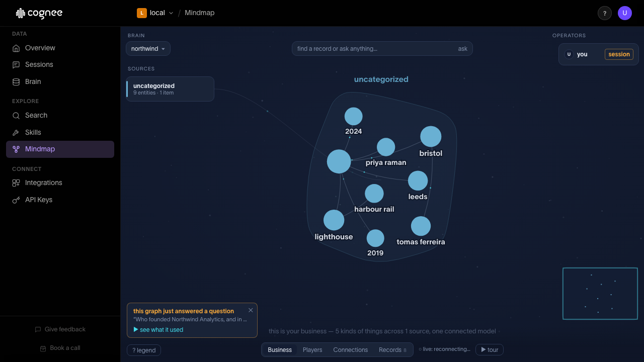Switch to the Connections tab
This screenshot has width=644, height=362.
(x=351, y=350)
